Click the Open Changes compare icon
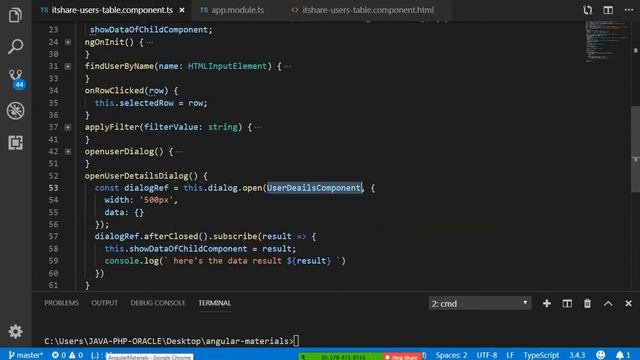The height and width of the screenshot is (360, 640). pyautogui.click(x=587, y=10)
